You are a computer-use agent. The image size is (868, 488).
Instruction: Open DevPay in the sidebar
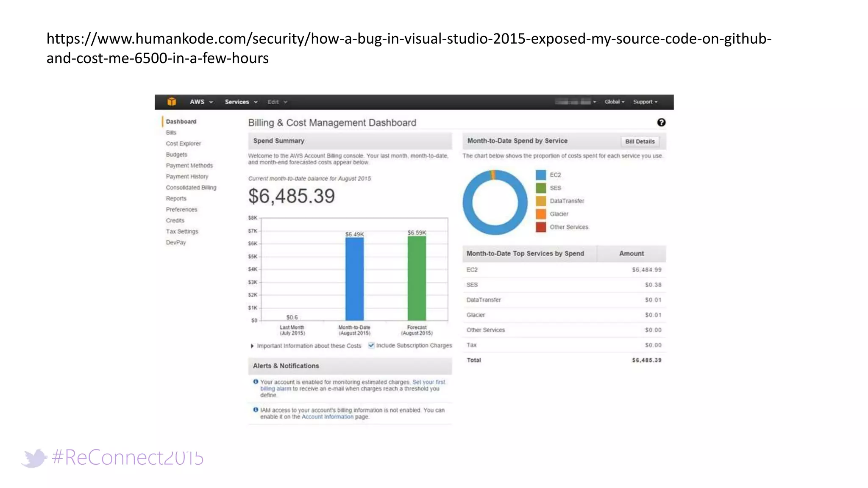[176, 243]
